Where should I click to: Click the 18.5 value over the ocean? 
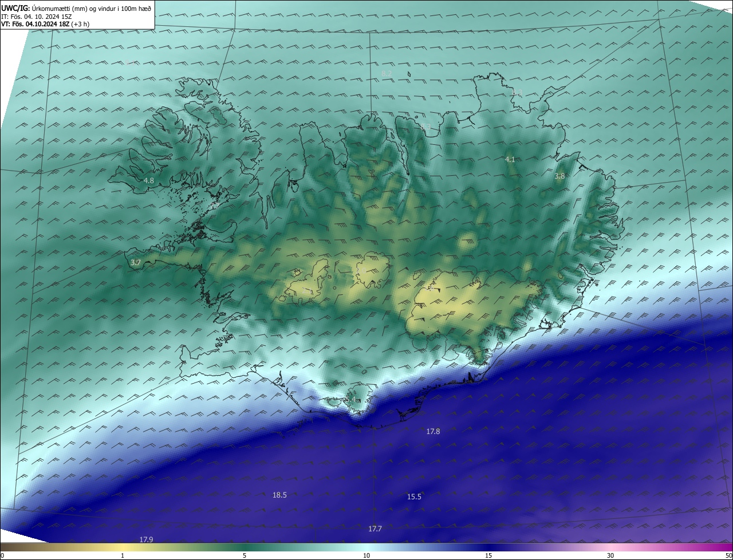point(279,495)
